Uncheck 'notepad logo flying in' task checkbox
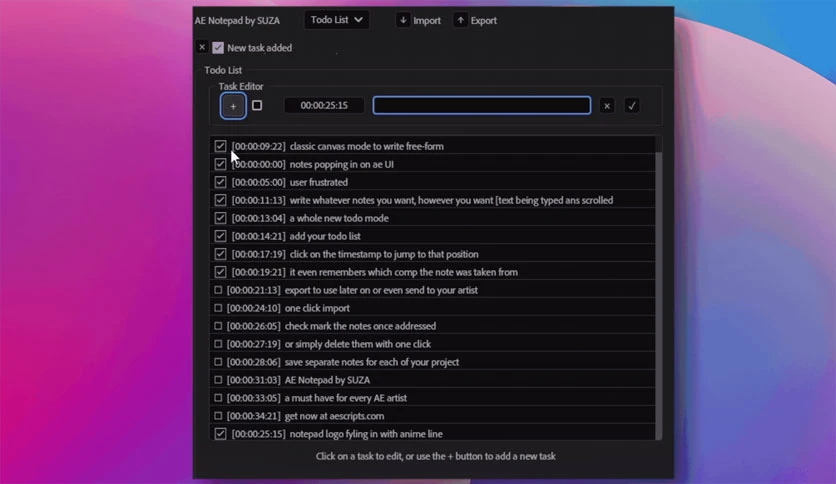 coord(220,433)
